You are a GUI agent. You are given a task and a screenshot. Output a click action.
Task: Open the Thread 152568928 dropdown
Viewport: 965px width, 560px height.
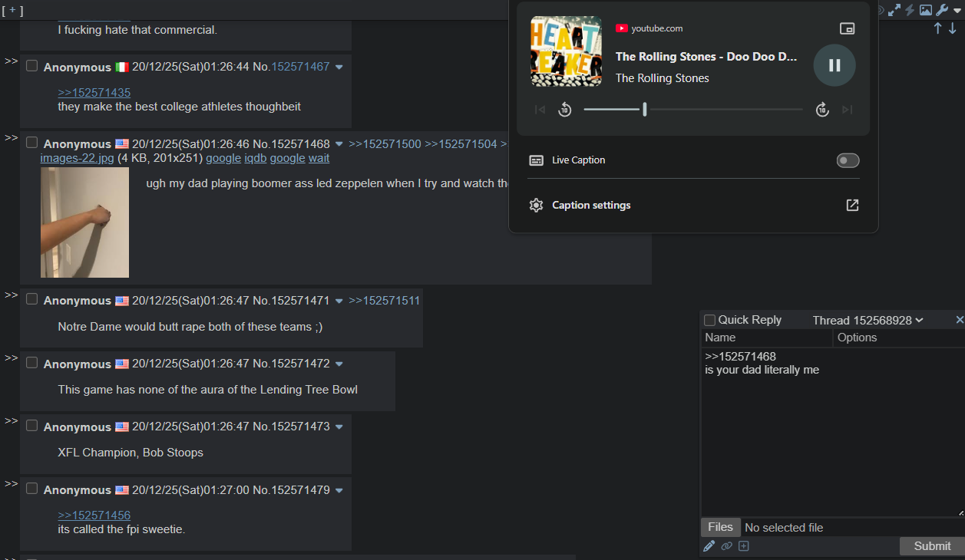tap(868, 320)
